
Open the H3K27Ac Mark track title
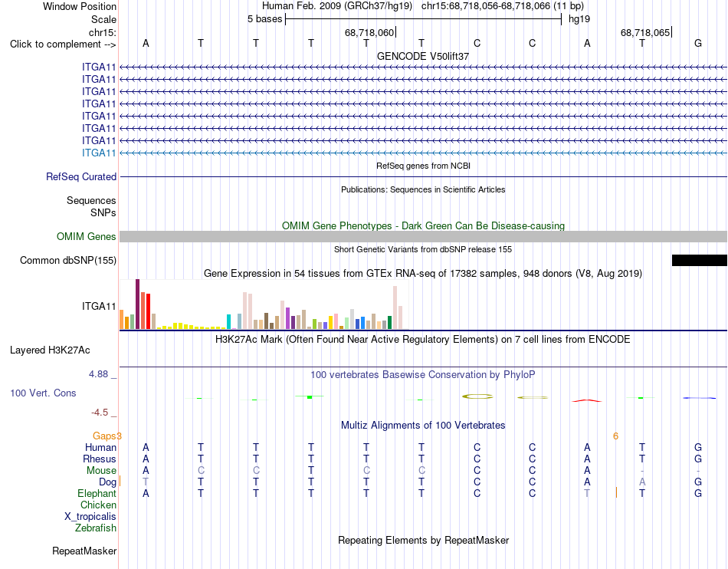[x=423, y=340]
